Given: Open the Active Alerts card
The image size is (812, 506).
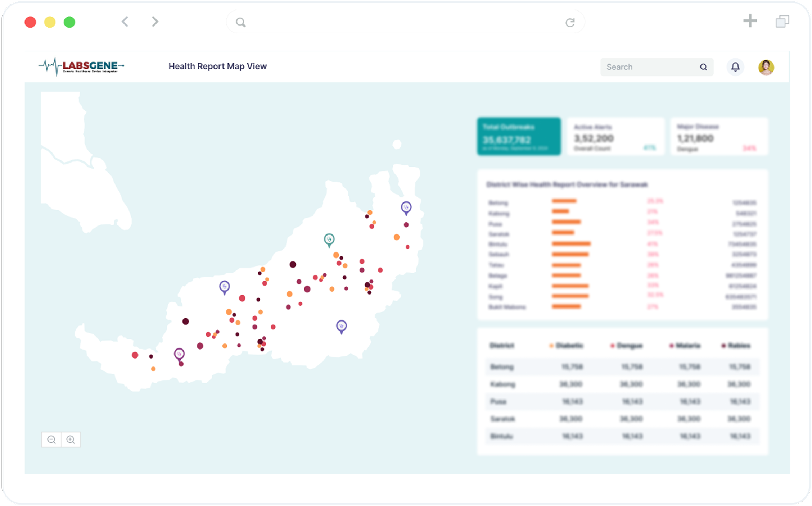Looking at the screenshot, I should [615, 137].
